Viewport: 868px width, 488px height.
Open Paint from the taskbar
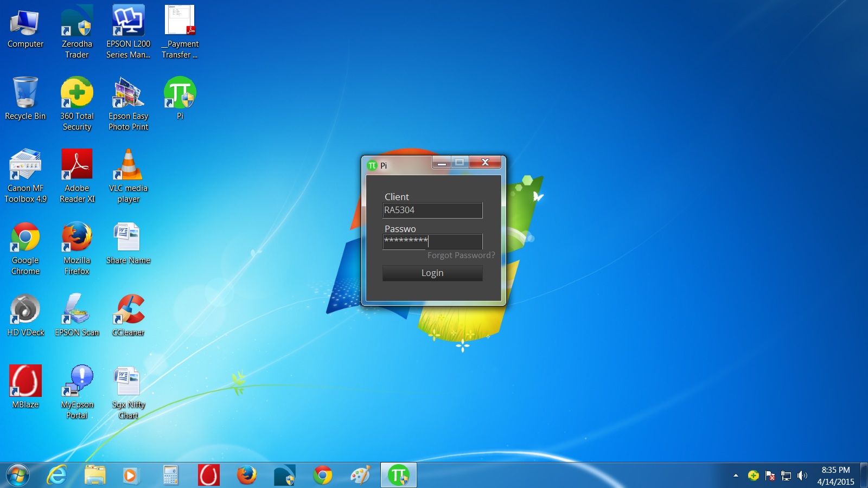pos(361,476)
